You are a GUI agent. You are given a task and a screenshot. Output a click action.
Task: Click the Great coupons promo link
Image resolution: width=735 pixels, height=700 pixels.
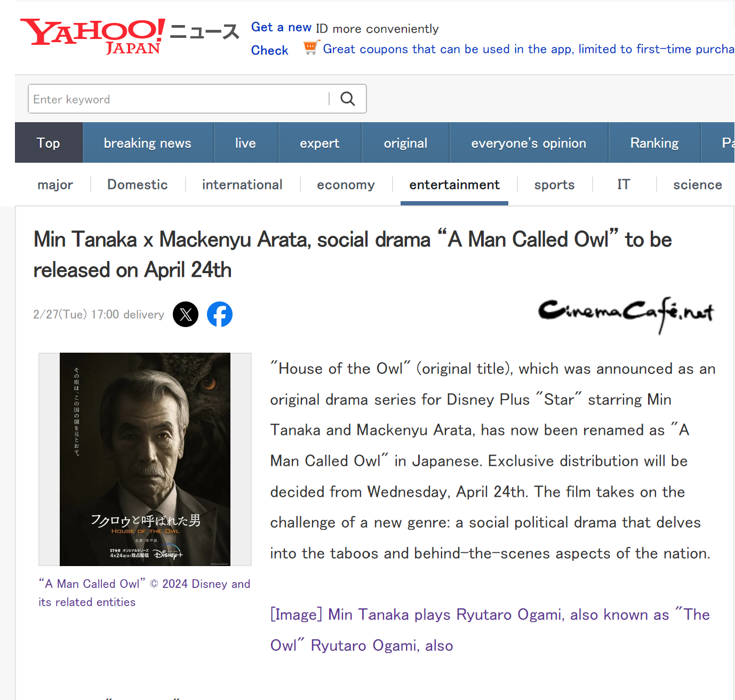click(x=528, y=49)
